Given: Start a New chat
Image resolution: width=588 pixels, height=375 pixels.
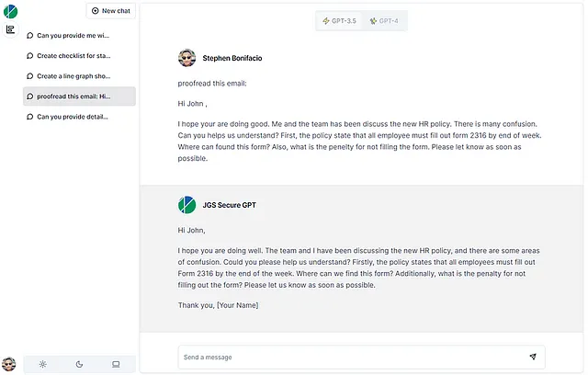Looking at the screenshot, I should [x=111, y=11].
